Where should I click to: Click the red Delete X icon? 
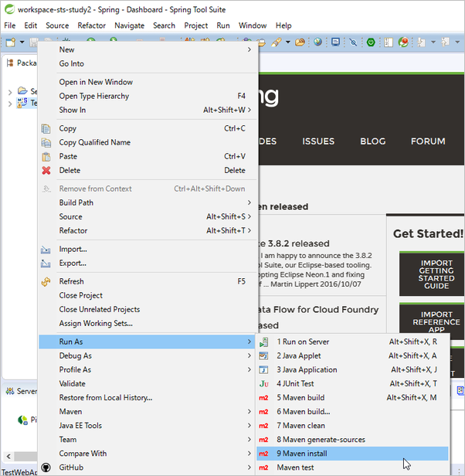(46, 170)
